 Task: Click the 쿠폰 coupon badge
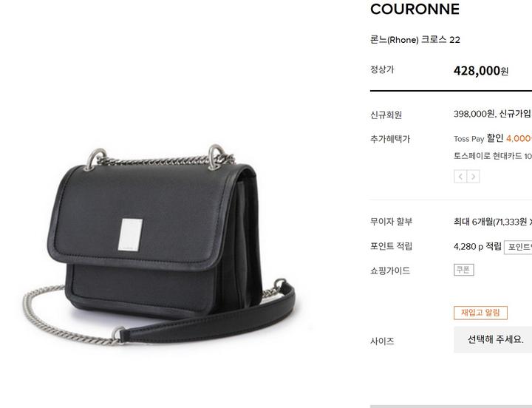(464, 270)
